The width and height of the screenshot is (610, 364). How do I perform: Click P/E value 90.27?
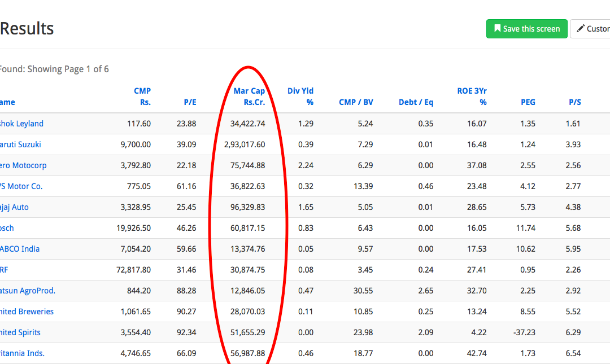pyautogui.click(x=186, y=312)
